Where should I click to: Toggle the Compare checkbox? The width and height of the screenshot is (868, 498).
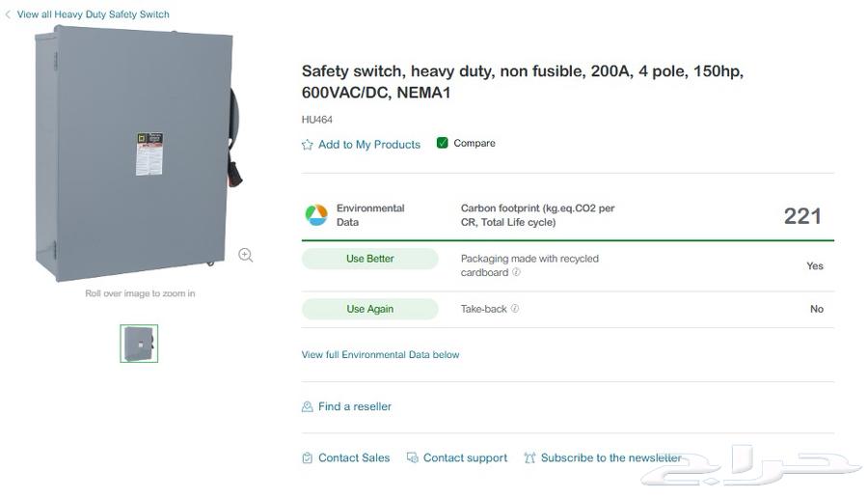coord(443,143)
